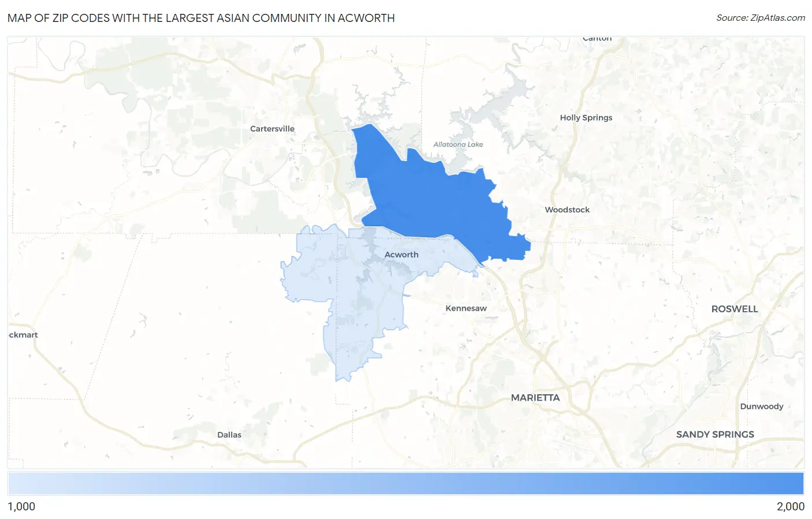Click the Source: ZipAtlas.com text
The height and width of the screenshot is (519, 812).
click(x=761, y=18)
